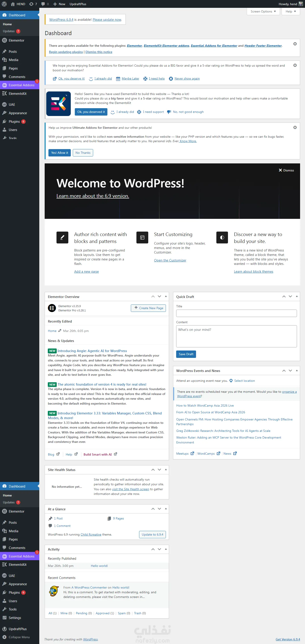This screenshot has width=305, height=644.
Task: Open the WordCamps external link
Action: coord(209,454)
